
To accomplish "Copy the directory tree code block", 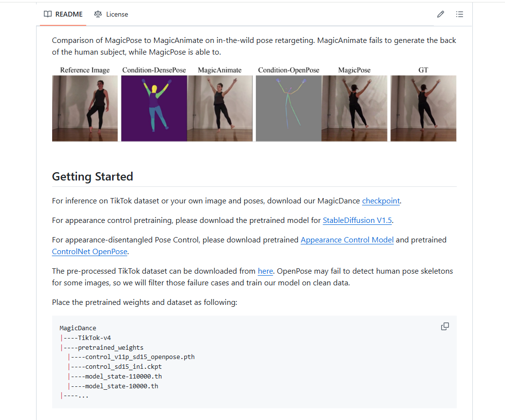I will (x=445, y=326).
